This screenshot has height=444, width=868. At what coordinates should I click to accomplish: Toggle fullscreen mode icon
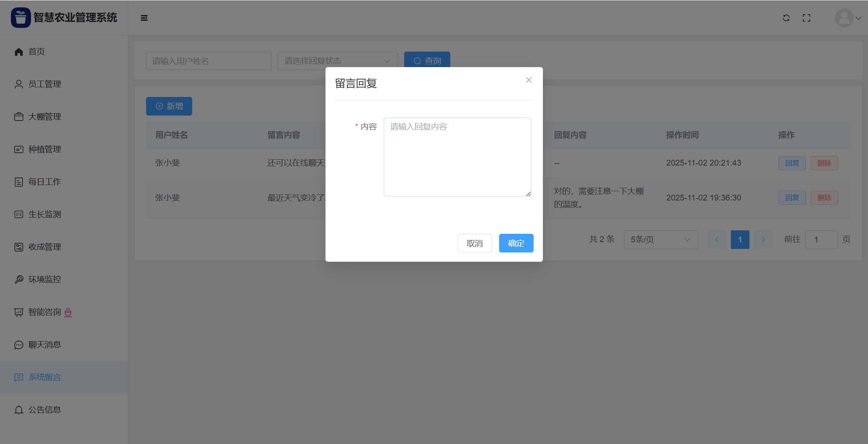[806, 18]
